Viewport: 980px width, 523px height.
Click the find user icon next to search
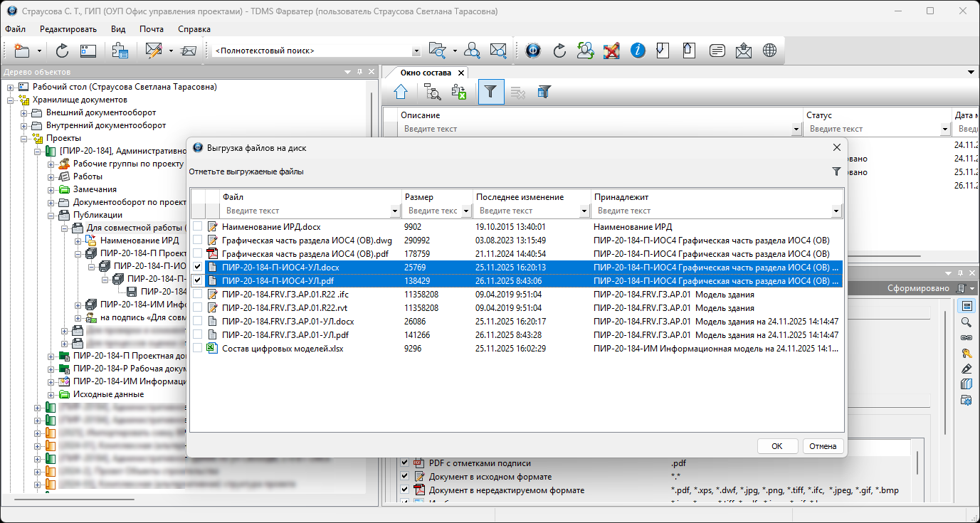(x=472, y=51)
